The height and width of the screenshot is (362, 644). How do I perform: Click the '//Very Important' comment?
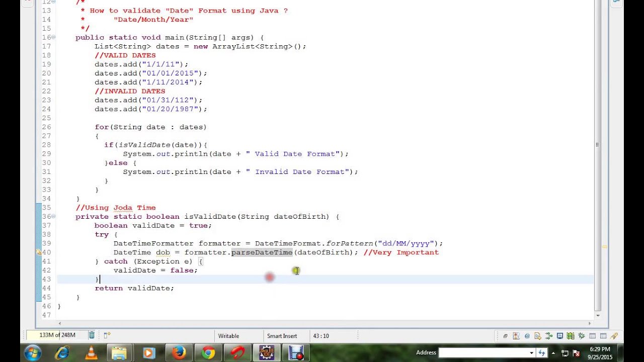point(401,252)
